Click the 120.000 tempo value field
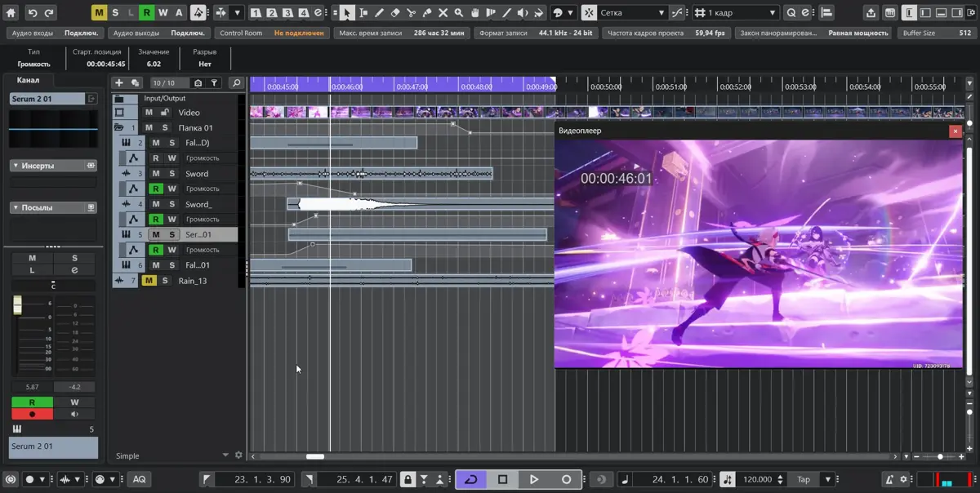Screen dimensions: 980x493 (759, 479)
